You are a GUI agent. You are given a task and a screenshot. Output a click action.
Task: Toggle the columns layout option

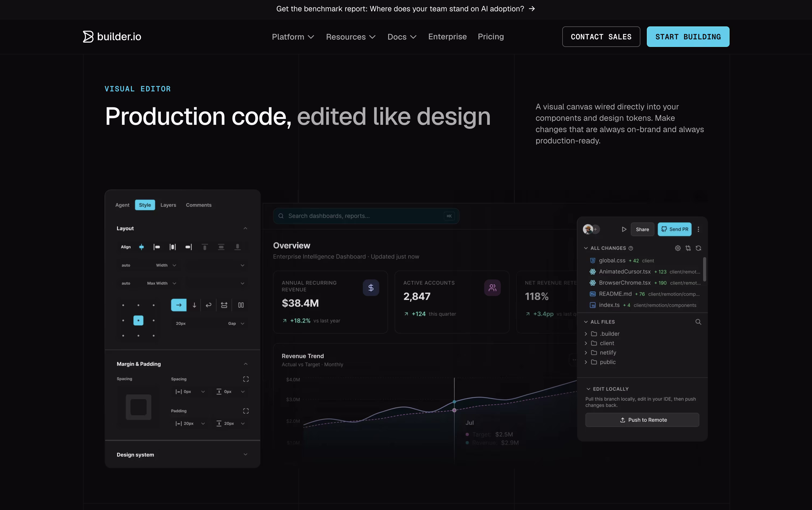[241, 305]
